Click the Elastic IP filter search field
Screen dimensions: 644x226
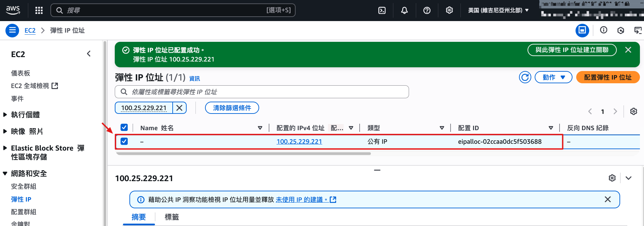[262, 92]
